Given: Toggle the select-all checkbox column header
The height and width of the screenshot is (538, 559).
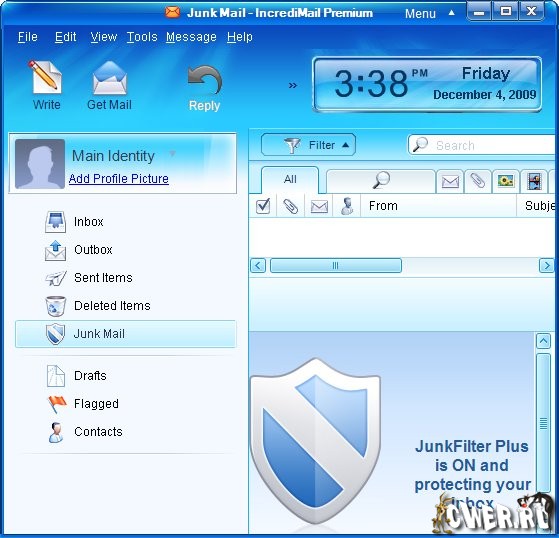Looking at the screenshot, I should [263, 206].
